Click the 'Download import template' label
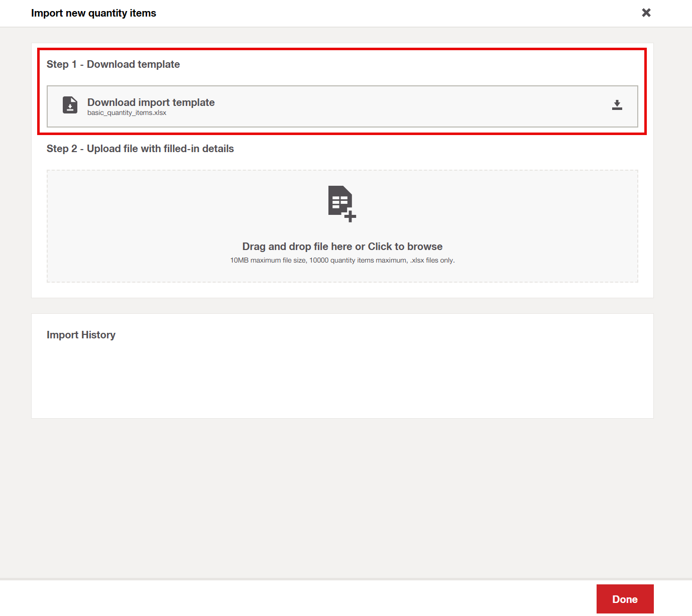692x616 pixels. (151, 102)
